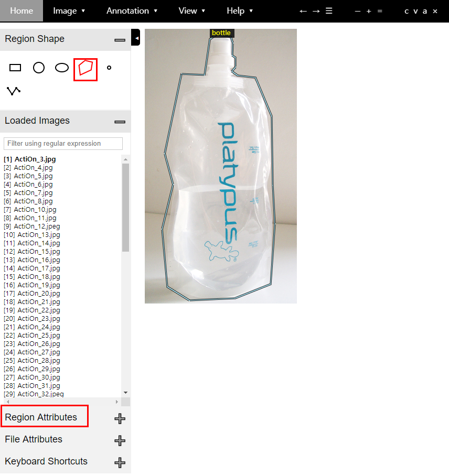
Task: Select the ellipse region shape
Action: [x=62, y=68]
